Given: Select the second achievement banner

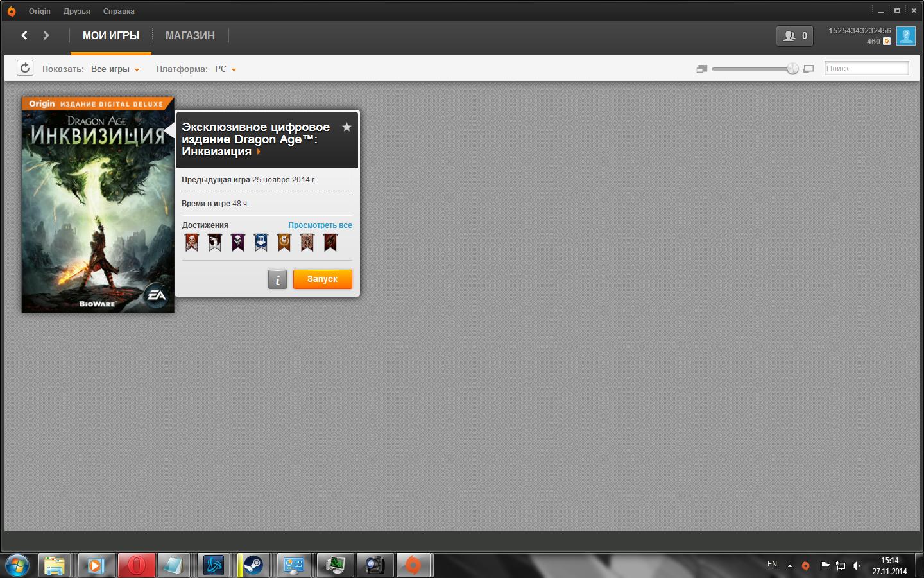Looking at the screenshot, I should click(x=214, y=242).
